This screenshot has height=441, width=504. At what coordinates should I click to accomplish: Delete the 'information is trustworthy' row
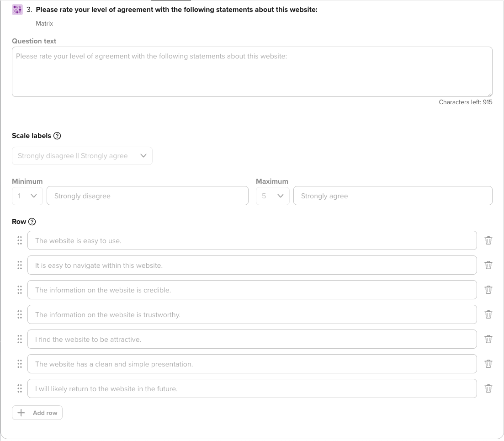tap(488, 314)
